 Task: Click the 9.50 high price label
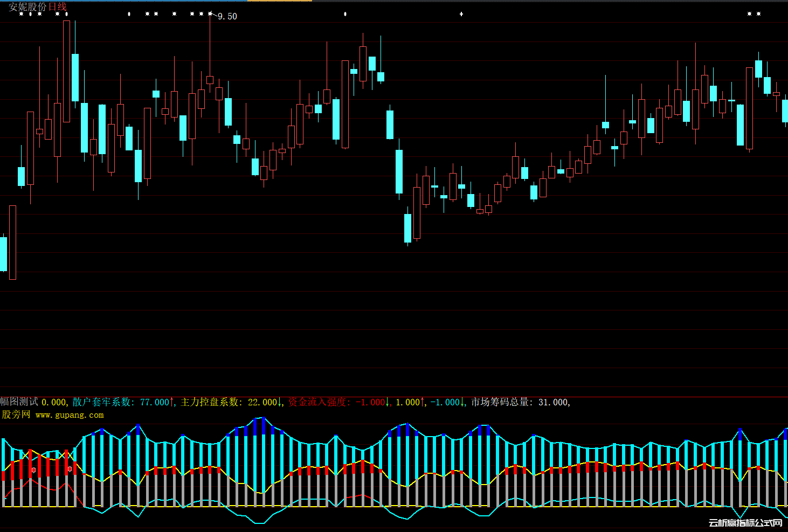tap(227, 17)
